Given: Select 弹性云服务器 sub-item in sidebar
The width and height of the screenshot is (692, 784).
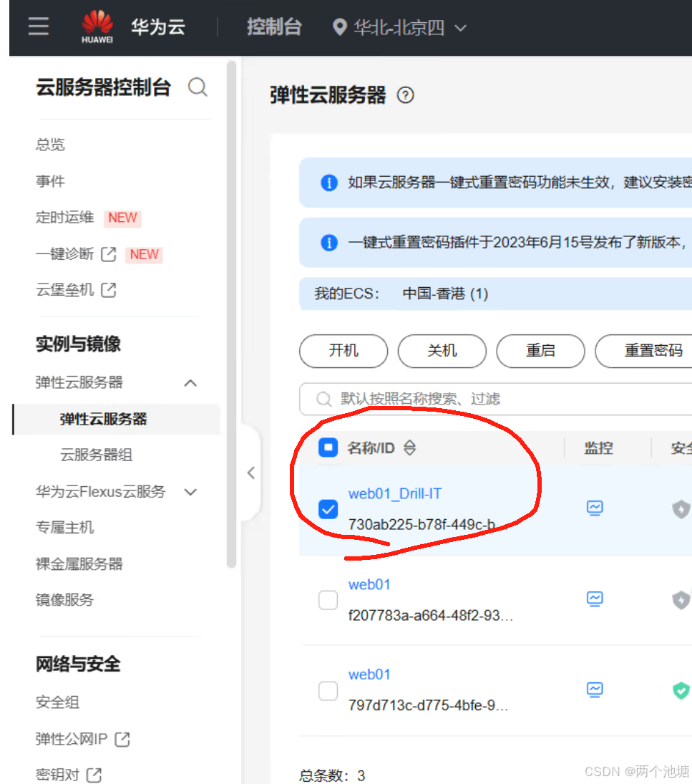Looking at the screenshot, I should [104, 419].
